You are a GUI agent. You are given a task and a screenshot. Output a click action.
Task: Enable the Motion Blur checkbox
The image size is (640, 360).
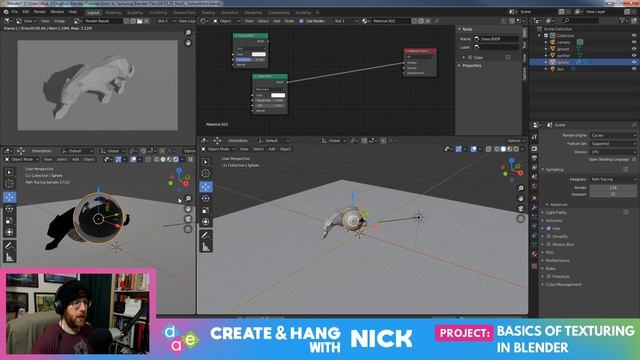549,244
